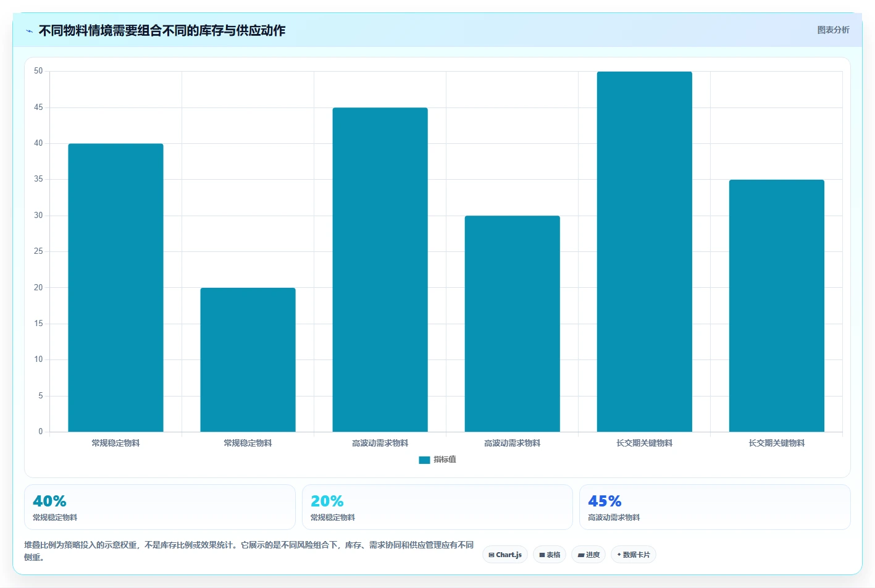Viewport: 875px width, 588px height.
Task: Click the bar with value 40
Action: (x=115, y=288)
